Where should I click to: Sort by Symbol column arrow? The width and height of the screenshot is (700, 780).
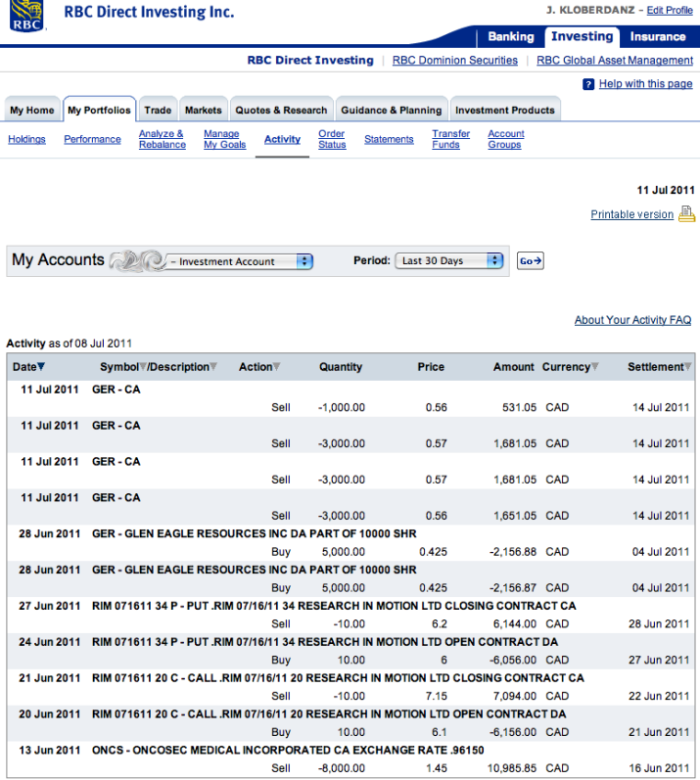click(143, 367)
